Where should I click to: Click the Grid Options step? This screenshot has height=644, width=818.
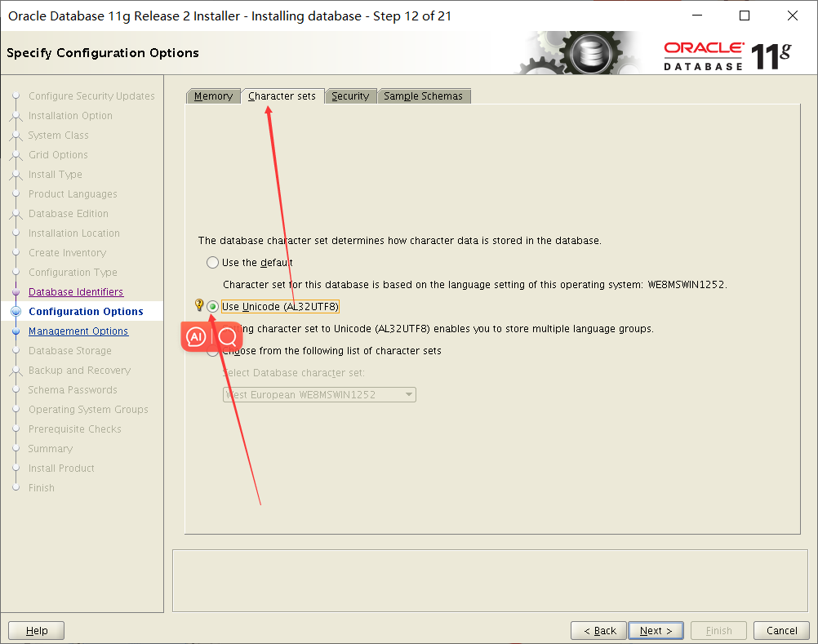click(x=59, y=155)
